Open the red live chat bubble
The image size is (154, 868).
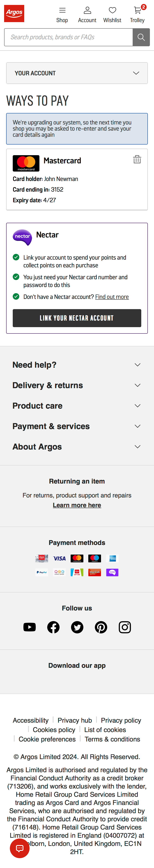pyautogui.click(x=20, y=848)
